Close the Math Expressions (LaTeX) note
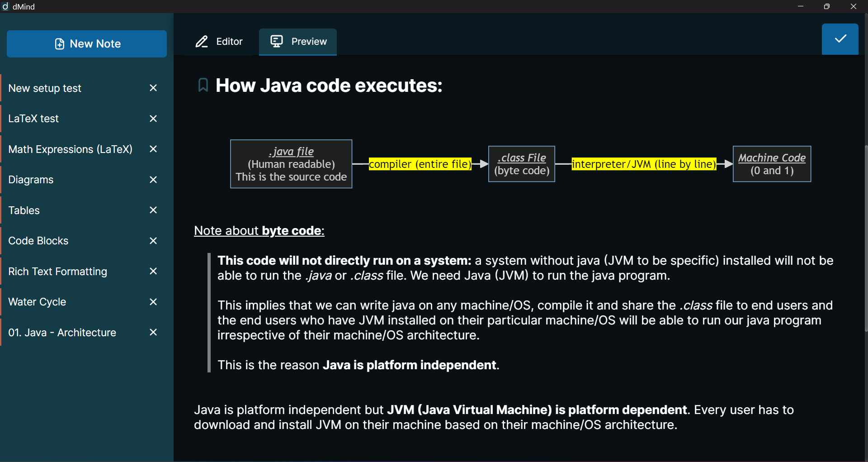 (x=153, y=149)
